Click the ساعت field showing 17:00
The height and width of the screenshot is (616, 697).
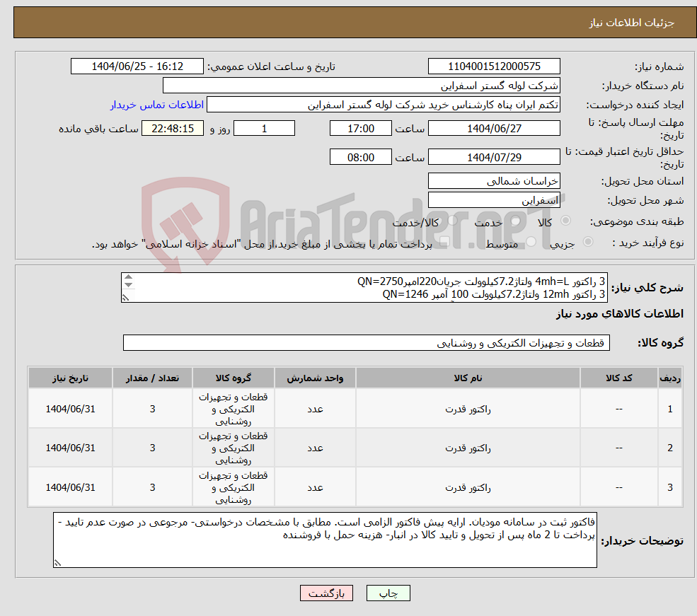361,128
